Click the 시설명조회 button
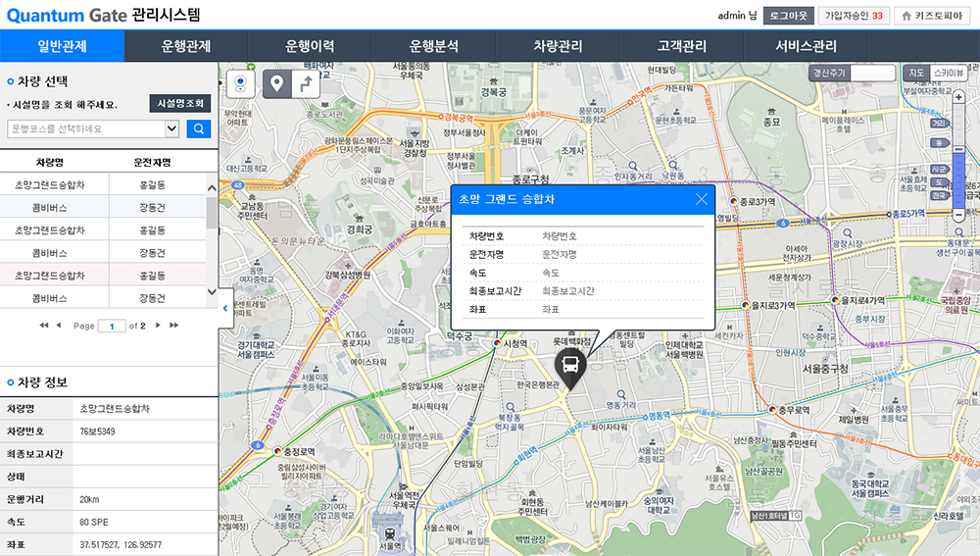 180,103
